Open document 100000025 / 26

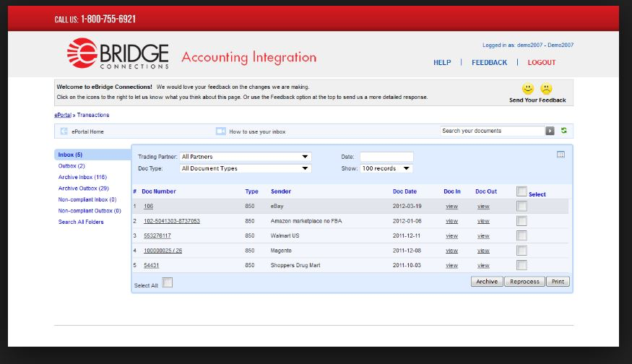click(163, 251)
